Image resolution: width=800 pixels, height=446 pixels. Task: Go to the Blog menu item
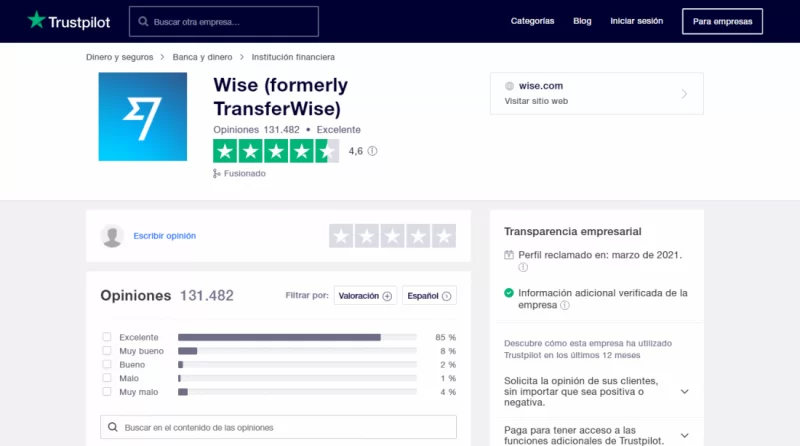582,21
